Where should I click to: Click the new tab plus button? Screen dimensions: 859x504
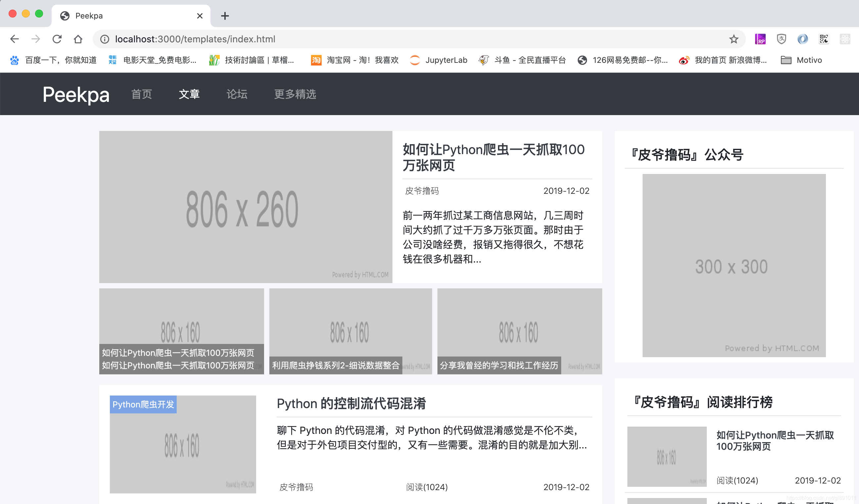225,16
